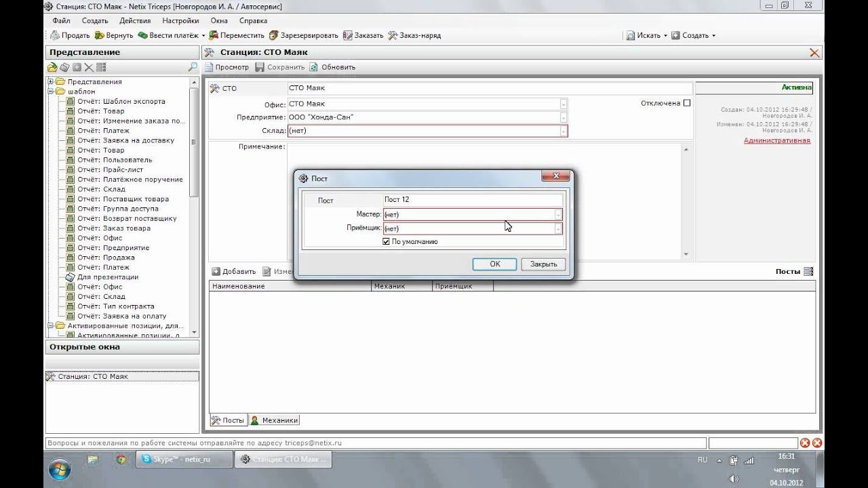868x488 pixels.
Task: Click the eraser icon in Представление panel toolbar
Action: [x=64, y=67]
